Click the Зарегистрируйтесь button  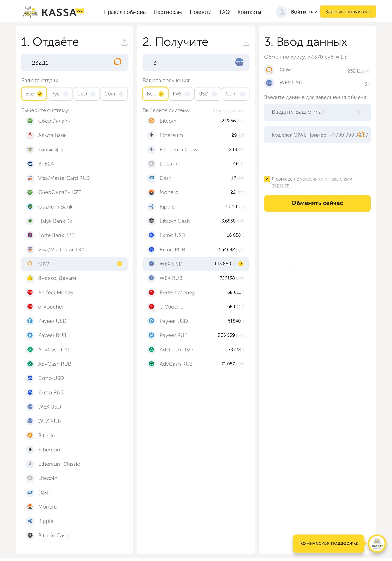[x=348, y=12]
